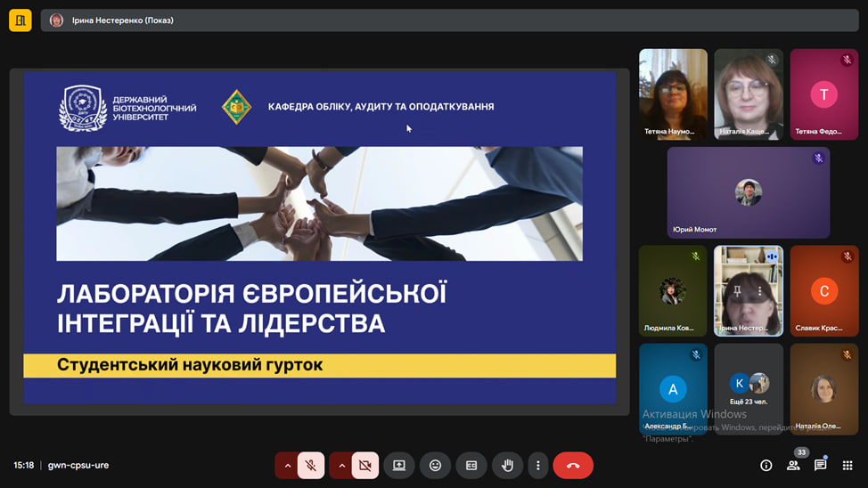Hang up with the red leave call button
This screenshot has width=868, height=488.
[573, 465]
